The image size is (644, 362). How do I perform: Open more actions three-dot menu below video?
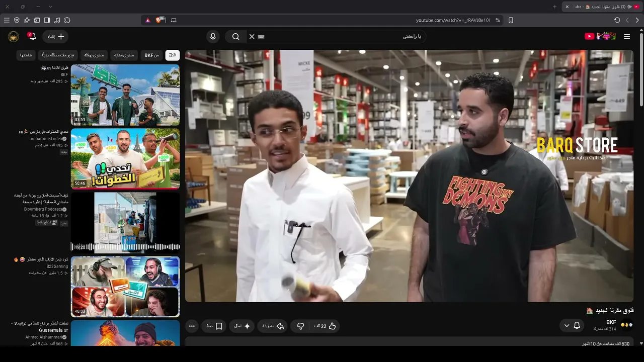pyautogui.click(x=192, y=326)
